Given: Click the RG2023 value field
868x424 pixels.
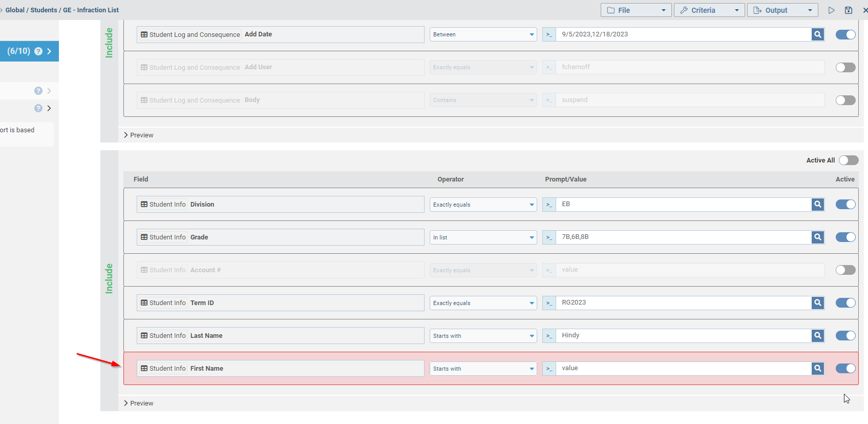Looking at the screenshot, I should click(684, 302).
